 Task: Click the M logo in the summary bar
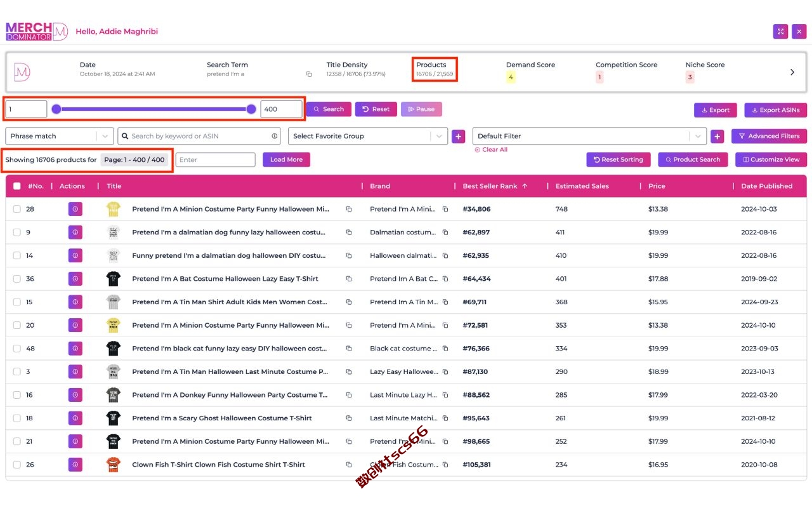pos(22,72)
